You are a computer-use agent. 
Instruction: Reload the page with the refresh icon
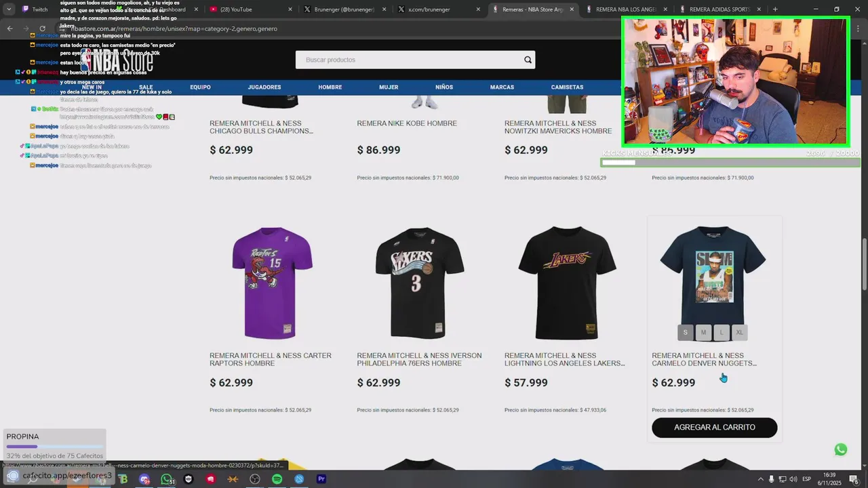42,28
